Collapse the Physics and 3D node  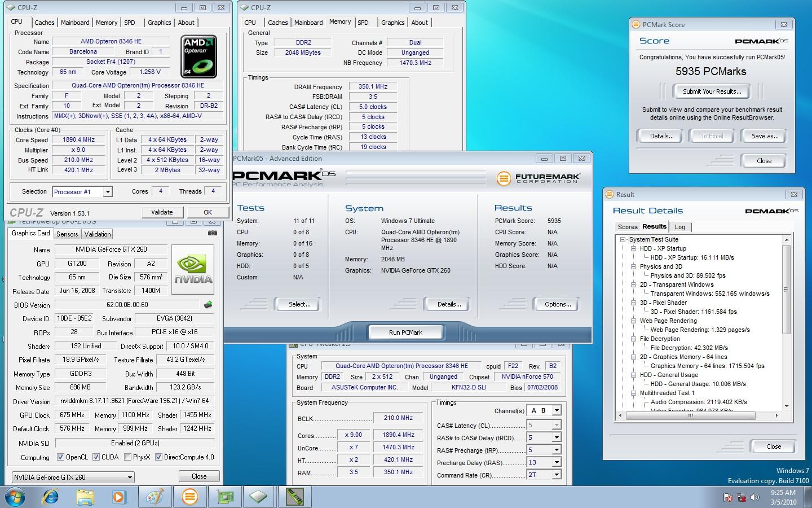point(633,266)
